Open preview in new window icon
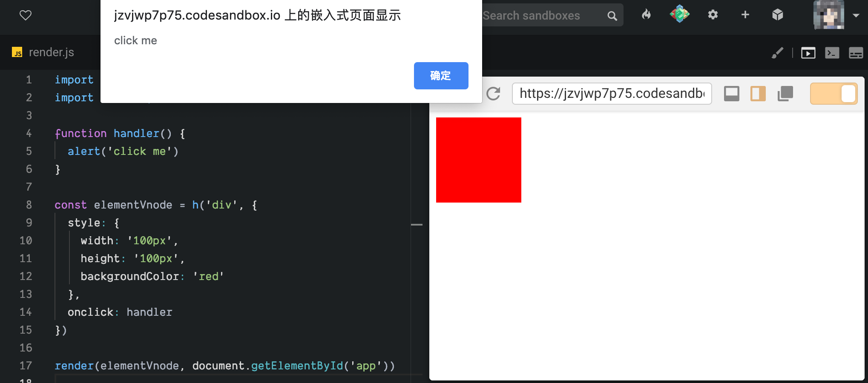868x383 pixels. click(x=785, y=94)
